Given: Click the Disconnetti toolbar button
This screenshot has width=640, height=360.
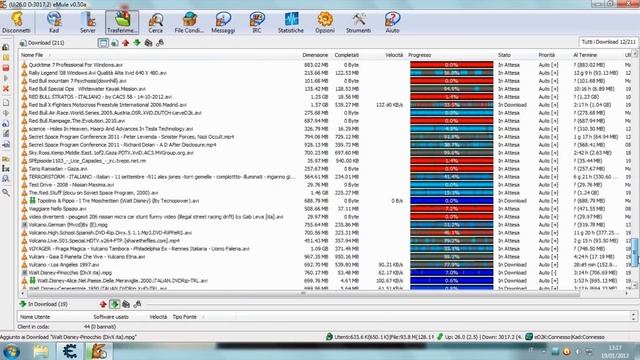Looking at the screenshot, I should (x=16, y=22).
